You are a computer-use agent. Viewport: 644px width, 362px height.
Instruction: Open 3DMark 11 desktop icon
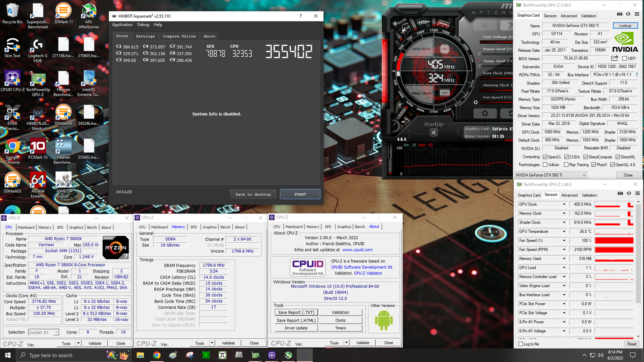click(63, 13)
